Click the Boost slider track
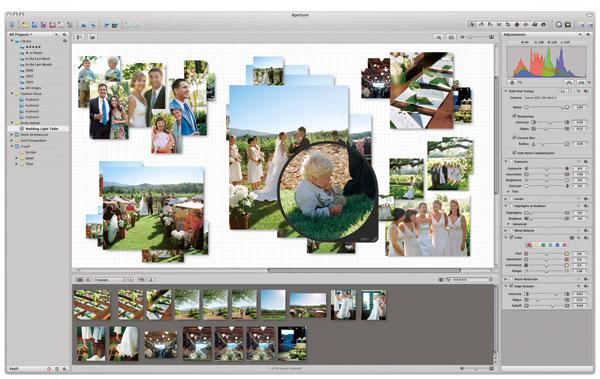The height and width of the screenshot is (379, 600). [x=546, y=107]
